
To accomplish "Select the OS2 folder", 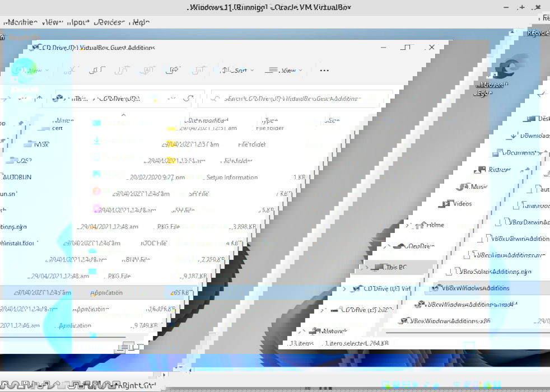I will coord(20,161).
